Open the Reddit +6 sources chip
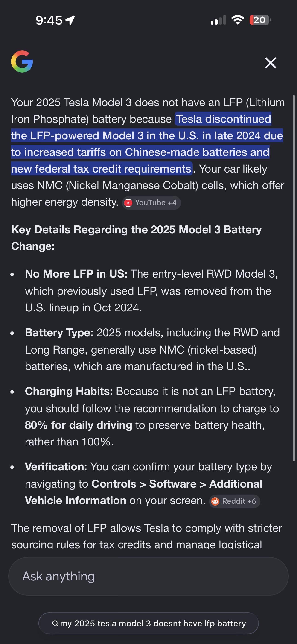 click(235, 501)
